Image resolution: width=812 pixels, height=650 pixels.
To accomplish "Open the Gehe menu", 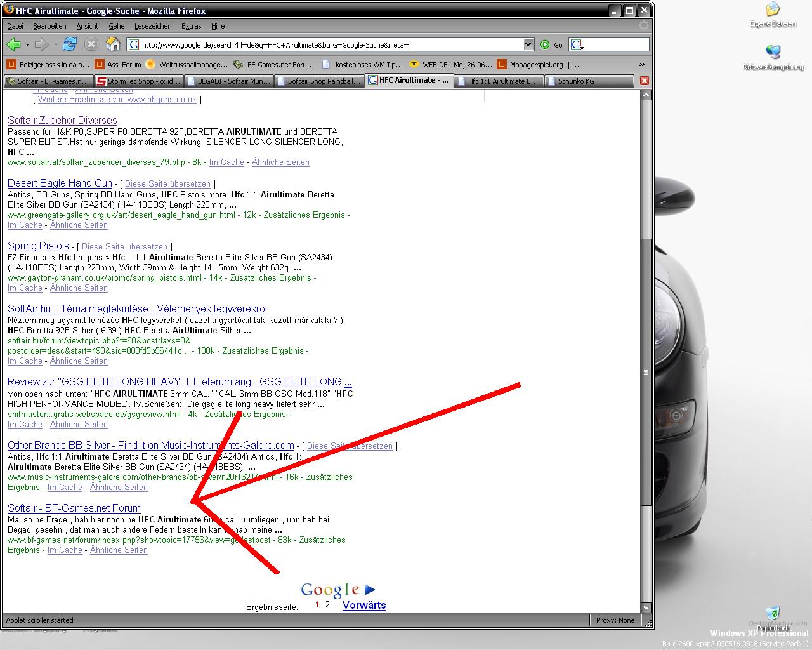I will click(x=117, y=26).
